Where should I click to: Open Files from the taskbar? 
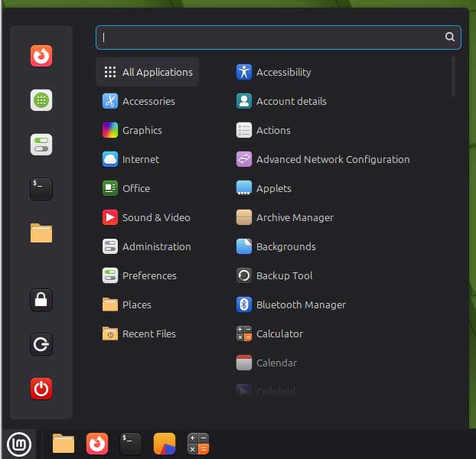[64, 444]
